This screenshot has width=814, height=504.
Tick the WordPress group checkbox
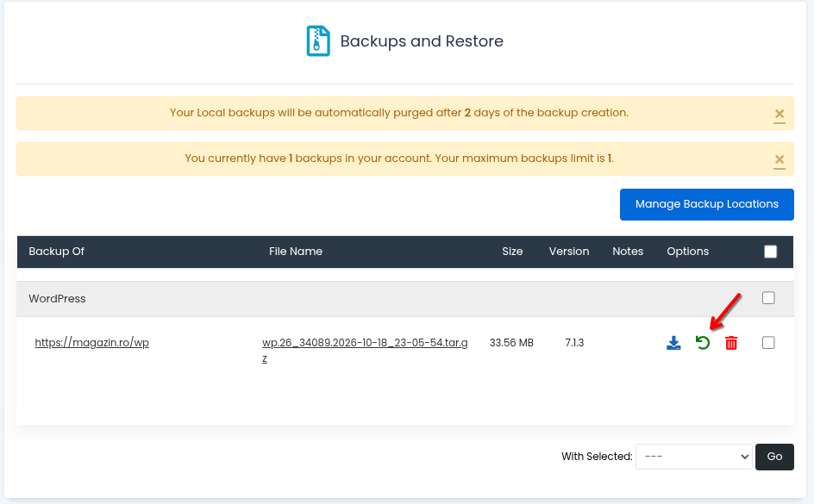(x=768, y=297)
